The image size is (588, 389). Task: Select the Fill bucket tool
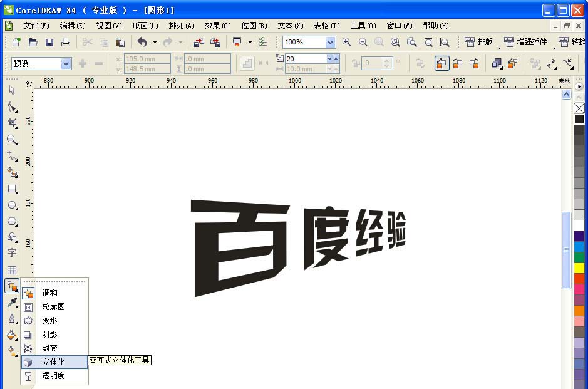[x=12, y=335]
